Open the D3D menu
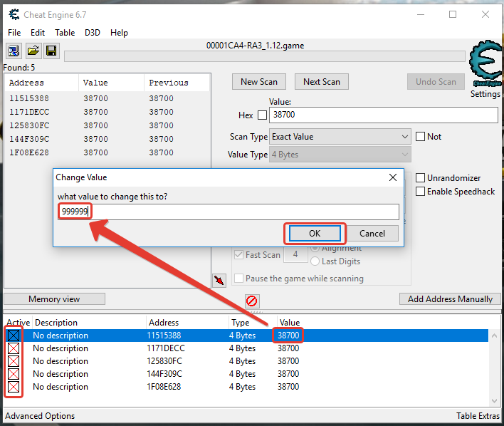The height and width of the screenshot is (426, 504). tap(93, 32)
